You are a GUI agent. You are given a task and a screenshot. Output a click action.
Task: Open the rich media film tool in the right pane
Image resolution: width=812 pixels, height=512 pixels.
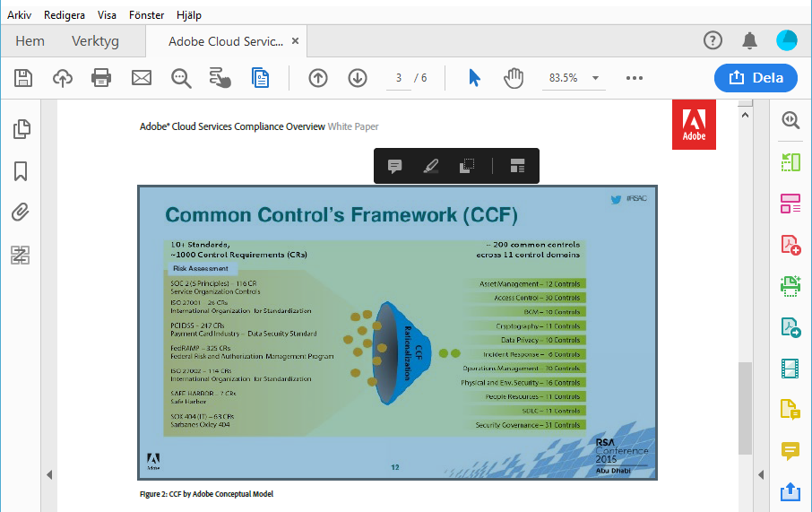point(790,369)
